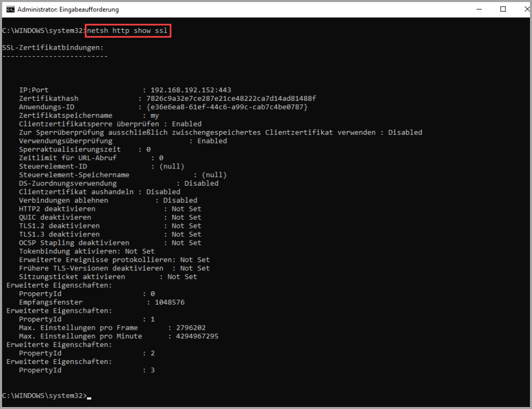532x409 pixels.
Task: Click the highlighted 'netsh http show ssl' command
Action: click(x=127, y=31)
